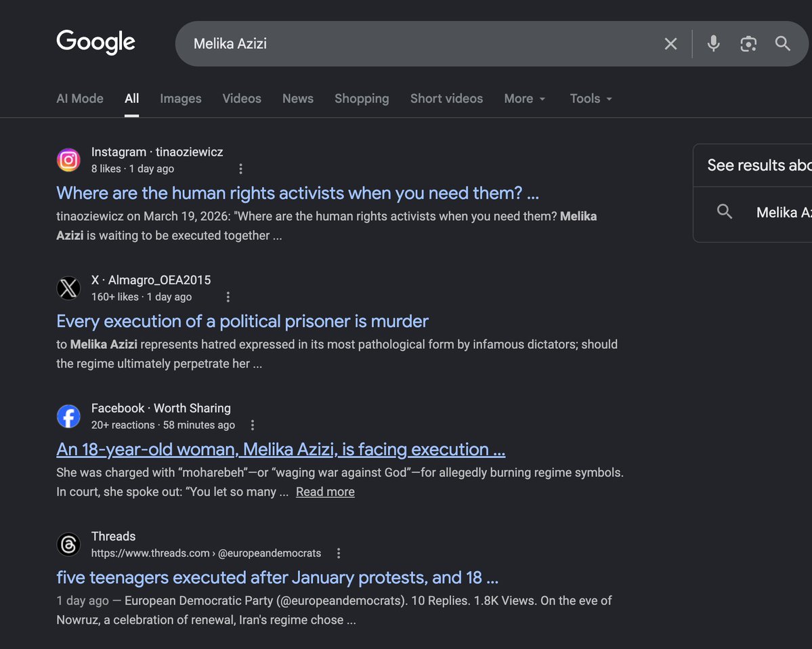Expand the Tools dropdown
This screenshot has height=649, width=812.
[x=591, y=98]
